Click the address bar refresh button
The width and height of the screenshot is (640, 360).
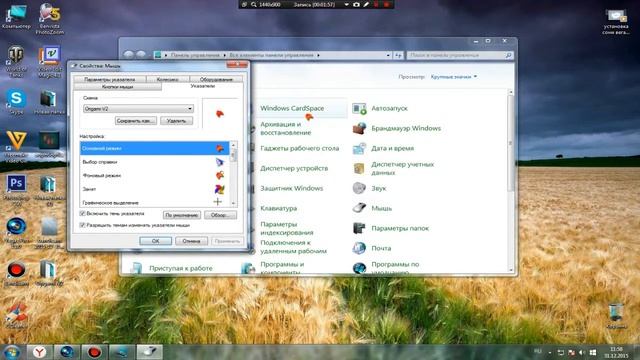tap(398, 55)
